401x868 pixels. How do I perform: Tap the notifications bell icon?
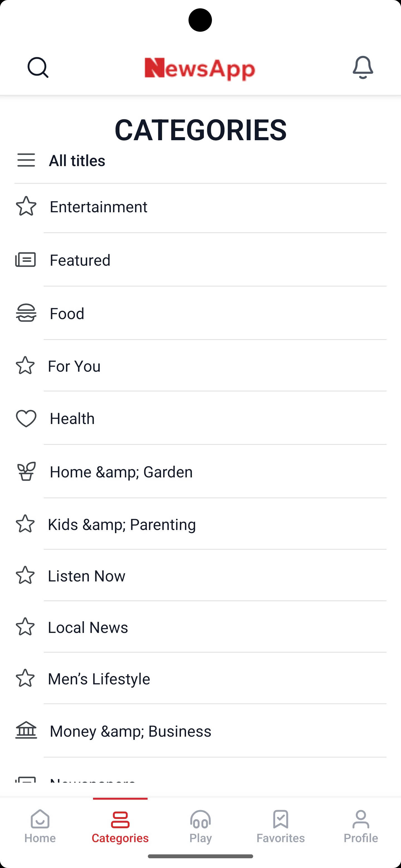[363, 67]
